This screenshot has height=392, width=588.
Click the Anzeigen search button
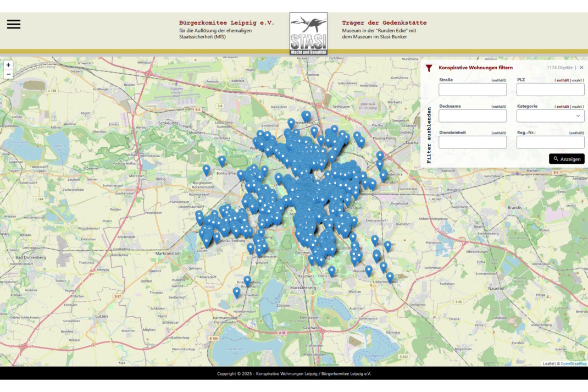[567, 159]
